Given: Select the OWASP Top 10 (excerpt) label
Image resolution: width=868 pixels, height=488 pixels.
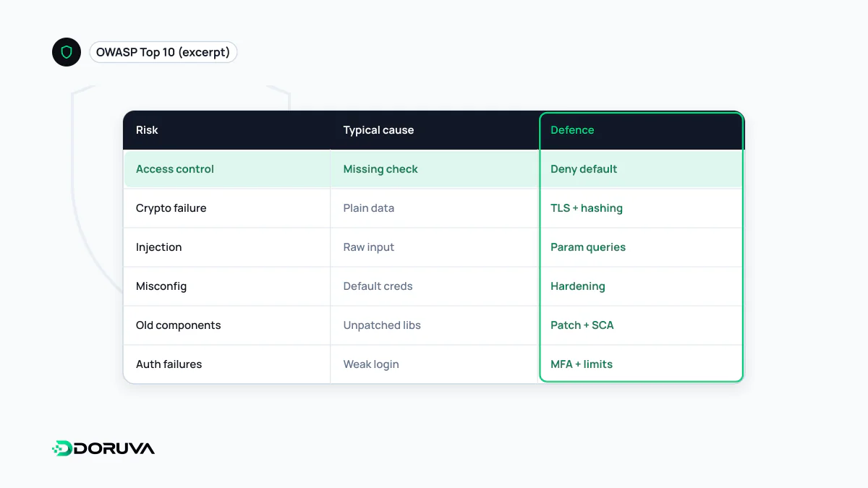Looking at the screenshot, I should pos(163,52).
